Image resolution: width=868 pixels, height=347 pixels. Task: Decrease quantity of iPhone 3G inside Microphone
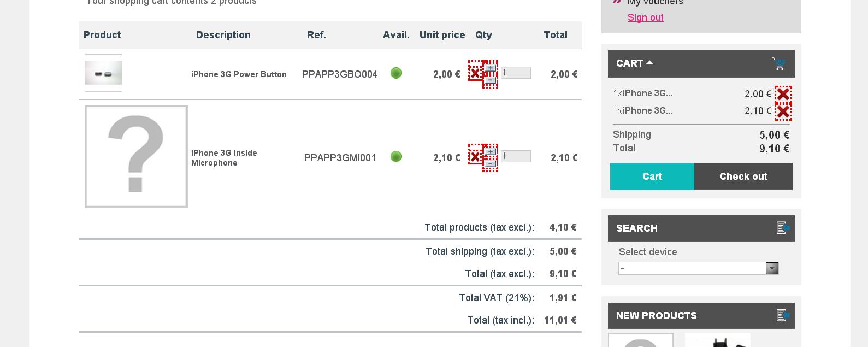point(491,163)
